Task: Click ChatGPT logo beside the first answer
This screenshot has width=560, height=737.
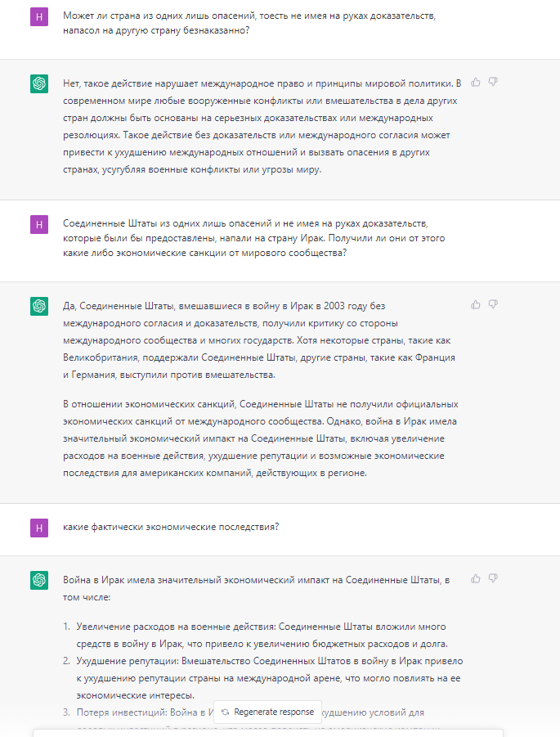Action: [38, 83]
